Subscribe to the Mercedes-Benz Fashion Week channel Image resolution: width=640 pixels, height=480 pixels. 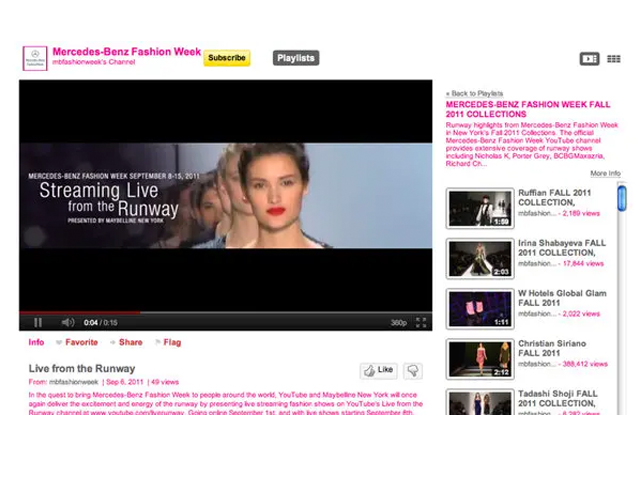coord(227,58)
